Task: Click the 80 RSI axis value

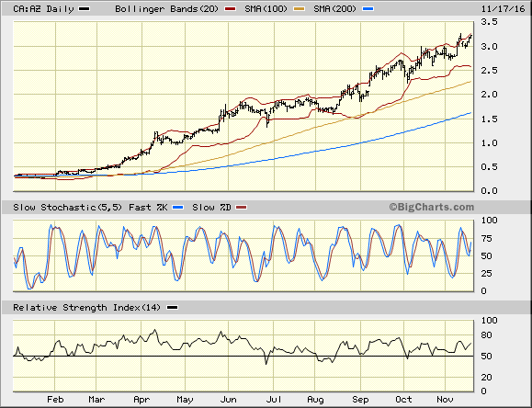Action: [487, 335]
